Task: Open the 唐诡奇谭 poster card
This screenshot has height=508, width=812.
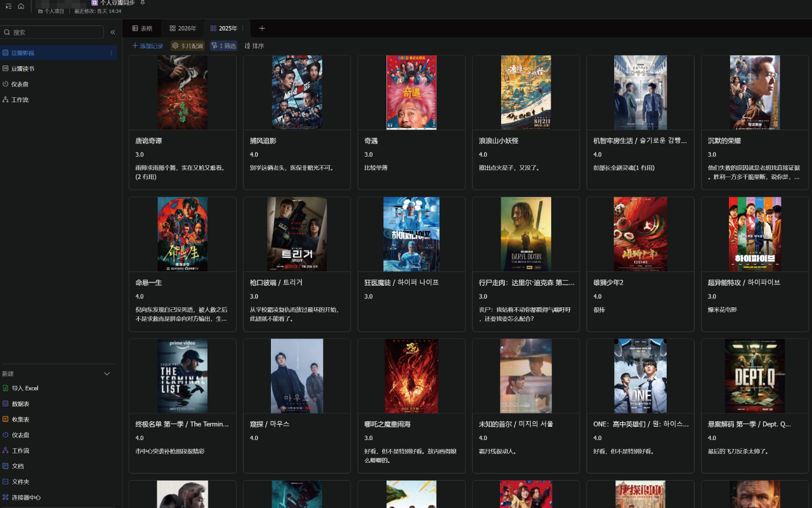Action: pos(182,93)
